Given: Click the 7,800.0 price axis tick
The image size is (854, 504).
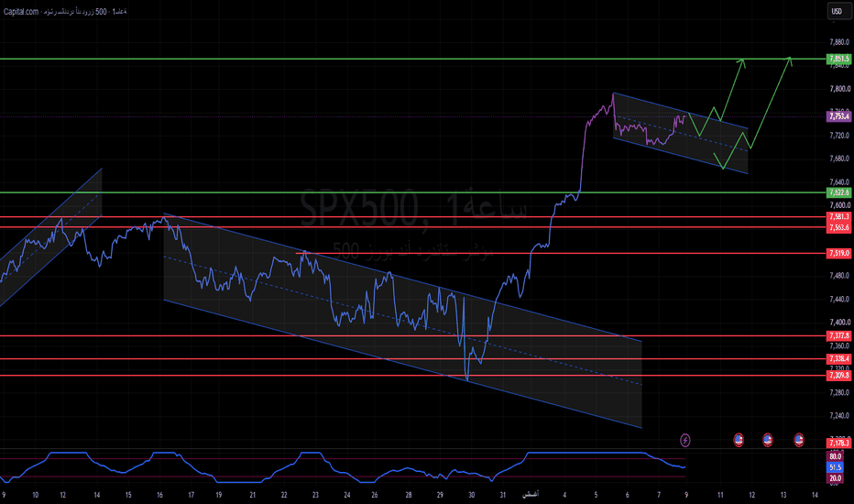Looking at the screenshot, I should 839,89.
